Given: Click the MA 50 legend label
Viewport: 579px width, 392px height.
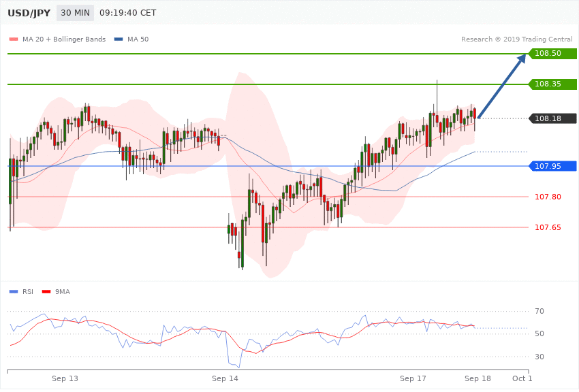Looking at the screenshot, I should pyautogui.click(x=138, y=39).
